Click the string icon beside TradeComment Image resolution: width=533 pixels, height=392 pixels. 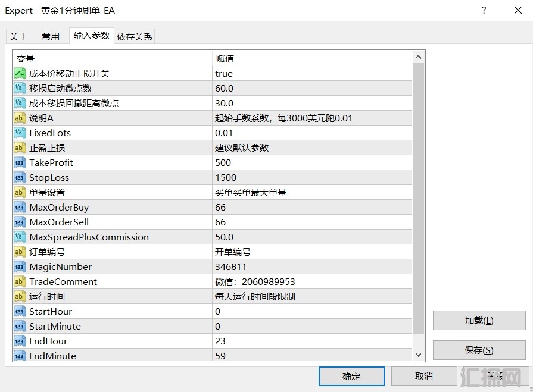click(x=19, y=281)
